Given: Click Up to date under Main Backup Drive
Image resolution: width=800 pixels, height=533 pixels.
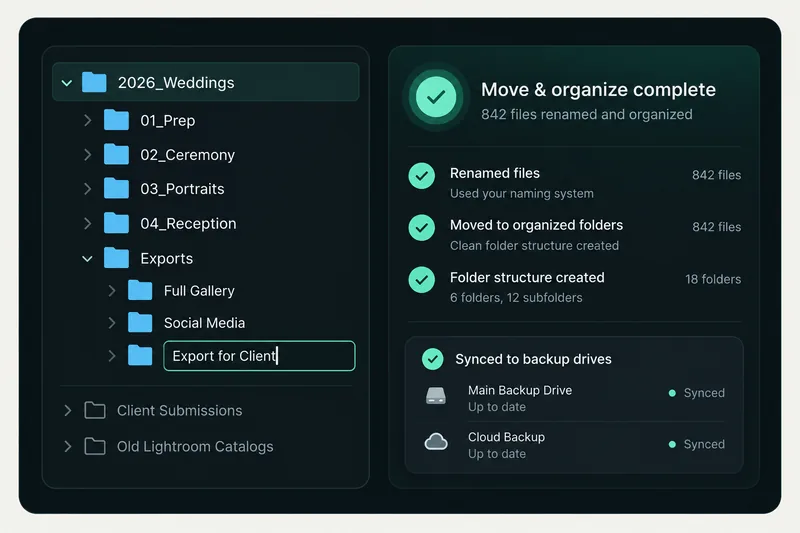Looking at the screenshot, I should click(497, 407).
